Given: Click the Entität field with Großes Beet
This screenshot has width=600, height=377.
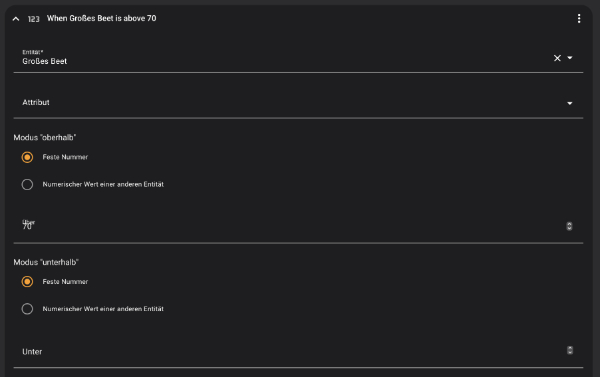Looking at the screenshot, I should [x=298, y=58].
